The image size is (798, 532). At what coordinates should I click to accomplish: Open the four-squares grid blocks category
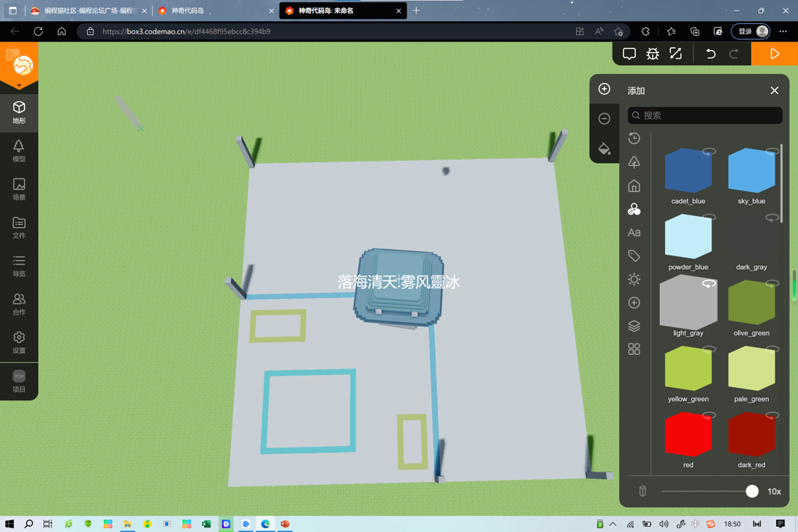[x=634, y=349]
